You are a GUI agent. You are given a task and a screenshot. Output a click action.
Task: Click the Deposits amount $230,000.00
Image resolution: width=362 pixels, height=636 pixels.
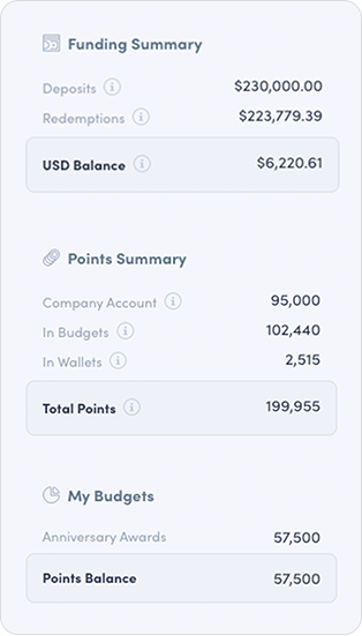click(278, 86)
